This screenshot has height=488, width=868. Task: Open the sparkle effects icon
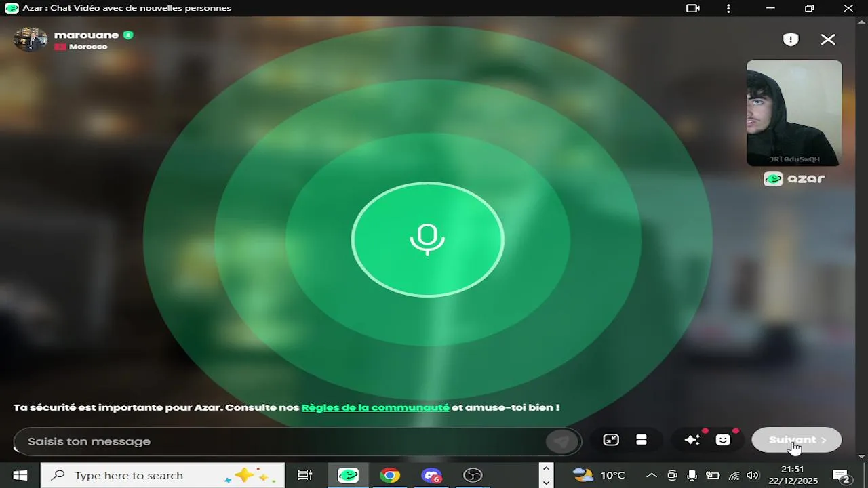[692, 440]
